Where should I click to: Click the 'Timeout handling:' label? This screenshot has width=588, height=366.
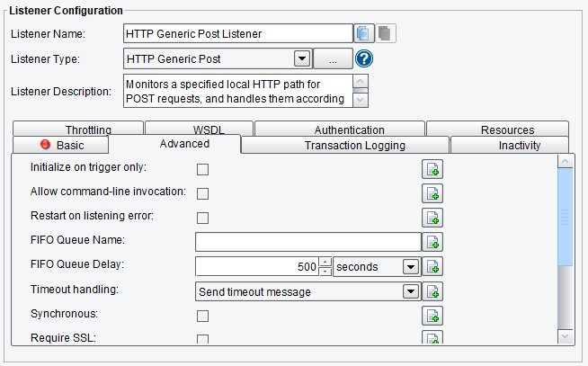(75, 290)
